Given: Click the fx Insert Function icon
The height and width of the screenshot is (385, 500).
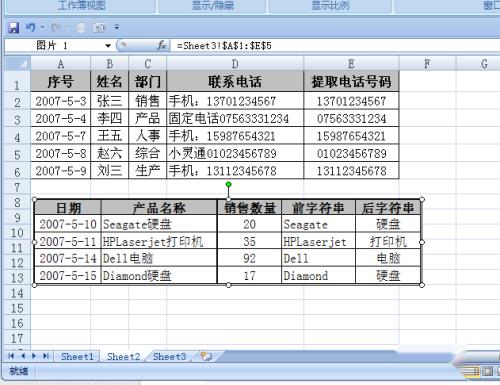Looking at the screenshot, I should click(x=162, y=45).
